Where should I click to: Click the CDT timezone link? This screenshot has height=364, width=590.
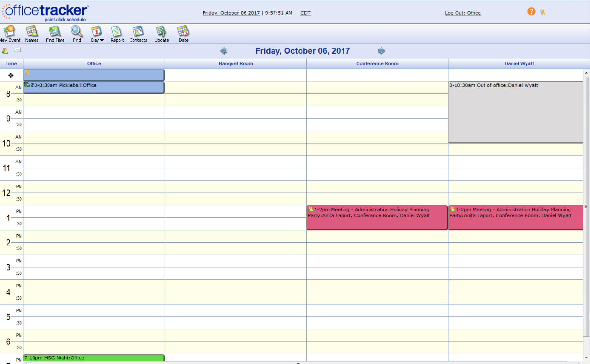click(305, 13)
